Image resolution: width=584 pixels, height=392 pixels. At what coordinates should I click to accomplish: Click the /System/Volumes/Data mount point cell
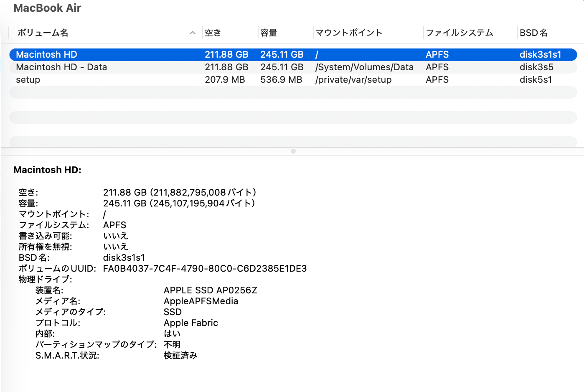(x=365, y=67)
